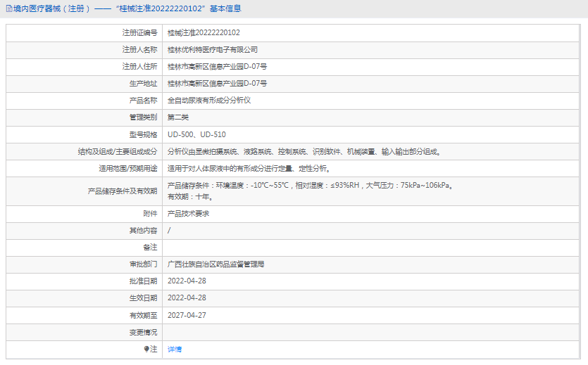Click the 其他内容 label
The image size is (588, 365).
143,231
